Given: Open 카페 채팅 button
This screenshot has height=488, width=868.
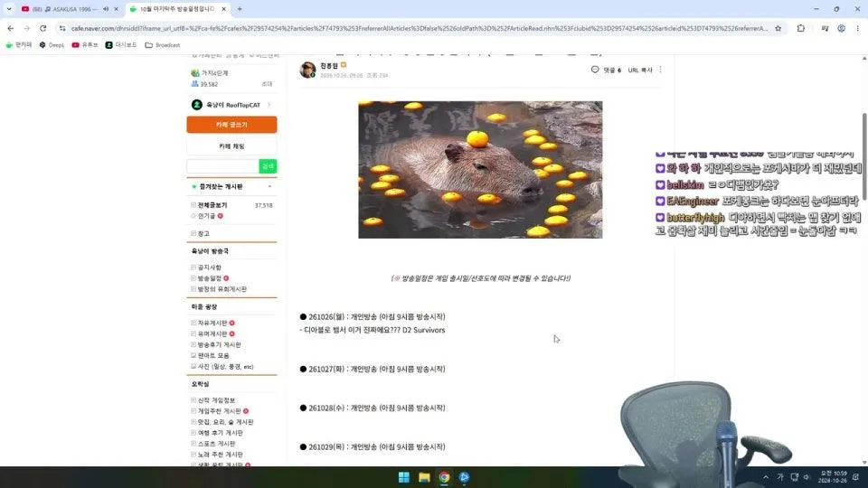Looking at the screenshot, I should click(231, 146).
